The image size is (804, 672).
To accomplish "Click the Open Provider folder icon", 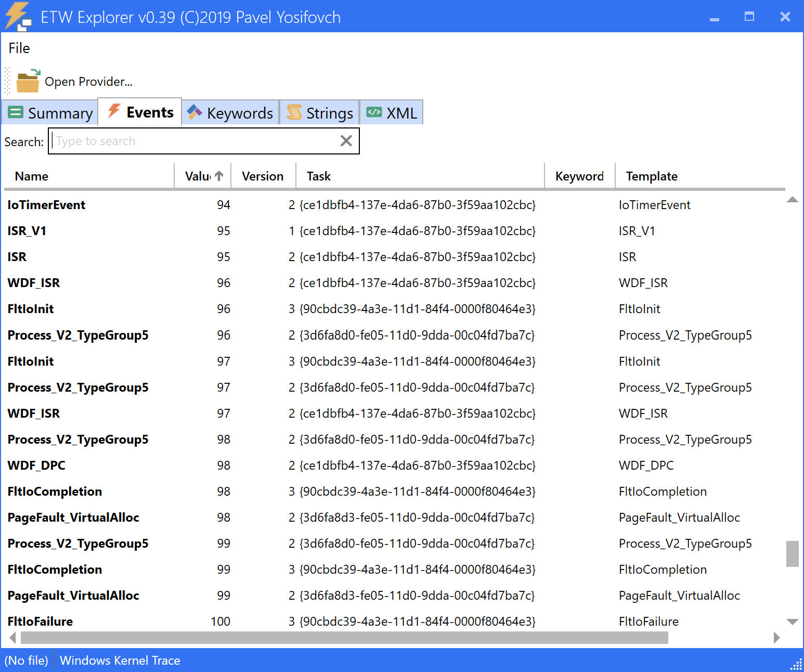I will click(x=28, y=81).
